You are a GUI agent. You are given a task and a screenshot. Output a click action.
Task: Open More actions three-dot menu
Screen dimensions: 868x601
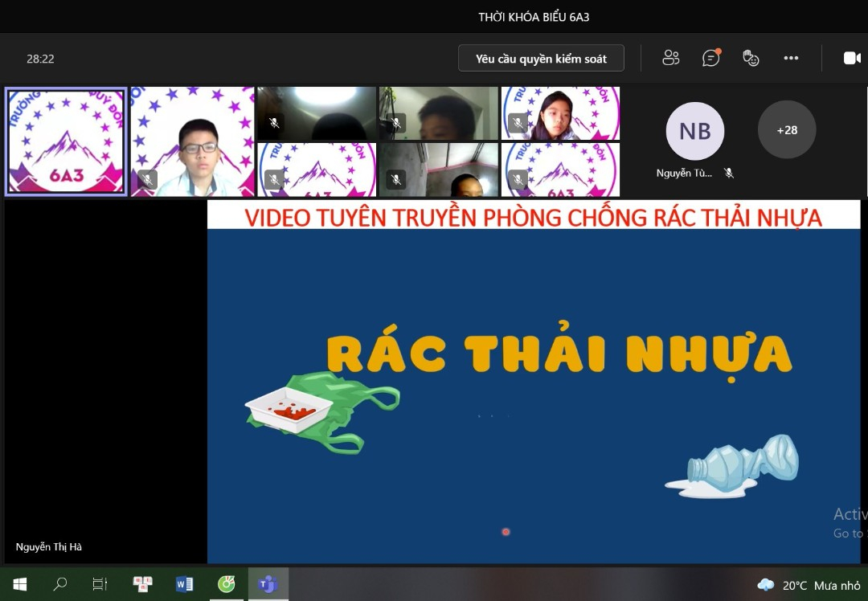791,58
